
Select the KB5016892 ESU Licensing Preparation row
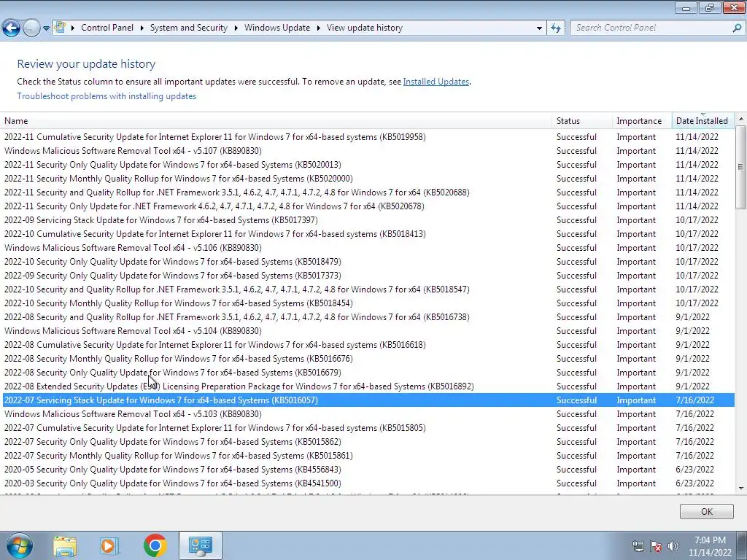pyautogui.click(x=368, y=386)
